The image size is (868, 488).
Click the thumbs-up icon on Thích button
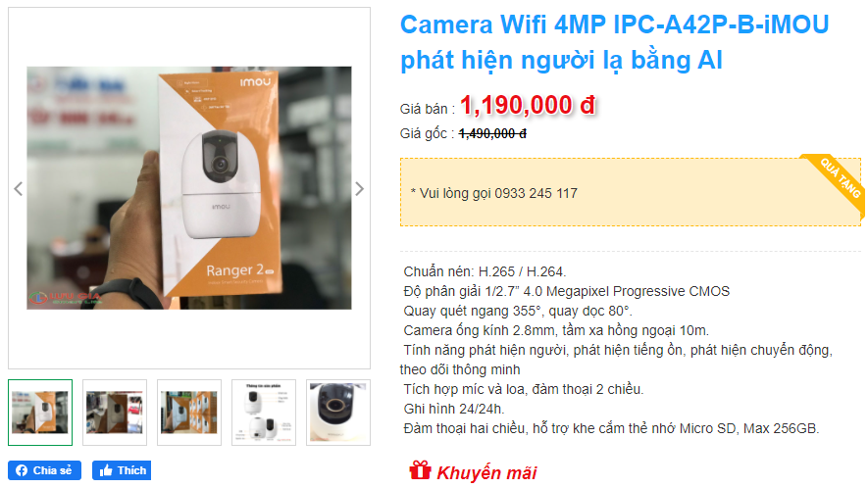coord(106,470)
